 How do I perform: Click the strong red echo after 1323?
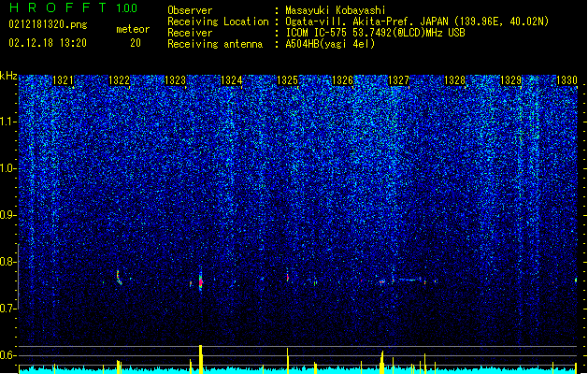201,281
